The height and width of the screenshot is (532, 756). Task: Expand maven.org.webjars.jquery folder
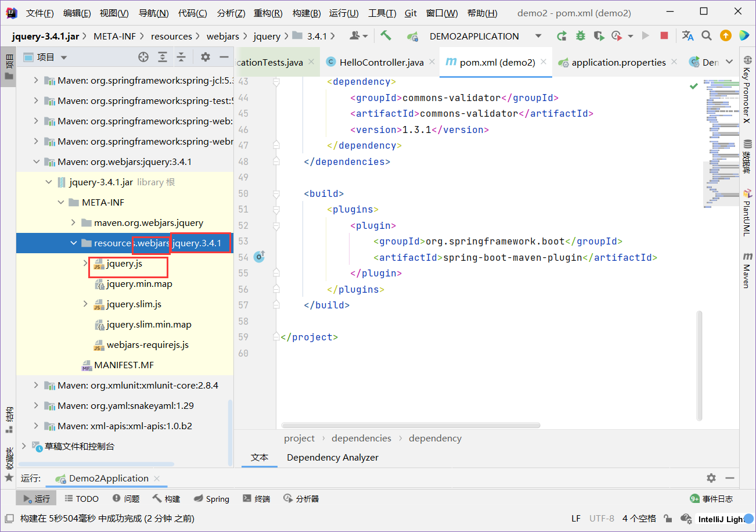(73, 222)
